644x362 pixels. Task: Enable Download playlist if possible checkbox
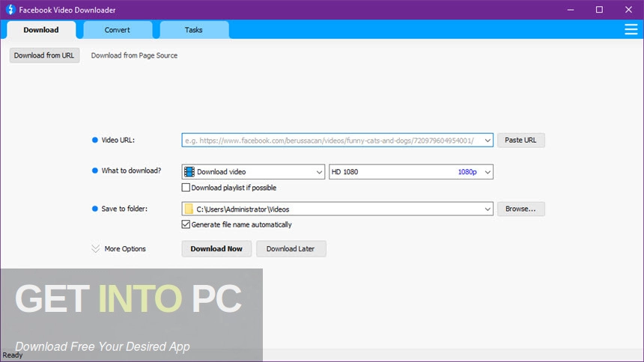tap(186, 188)
